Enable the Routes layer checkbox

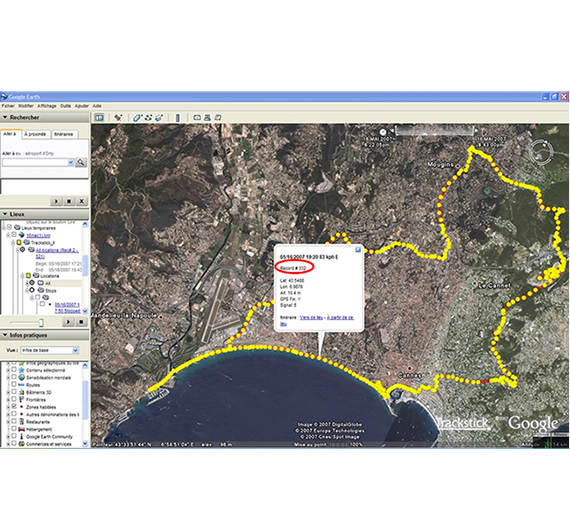14,384
